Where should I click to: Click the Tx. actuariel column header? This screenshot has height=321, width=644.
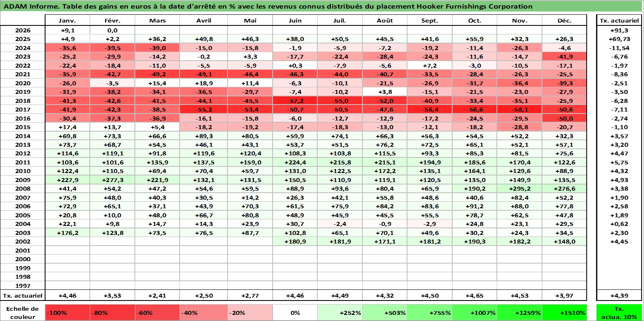[x=619, y=20]
